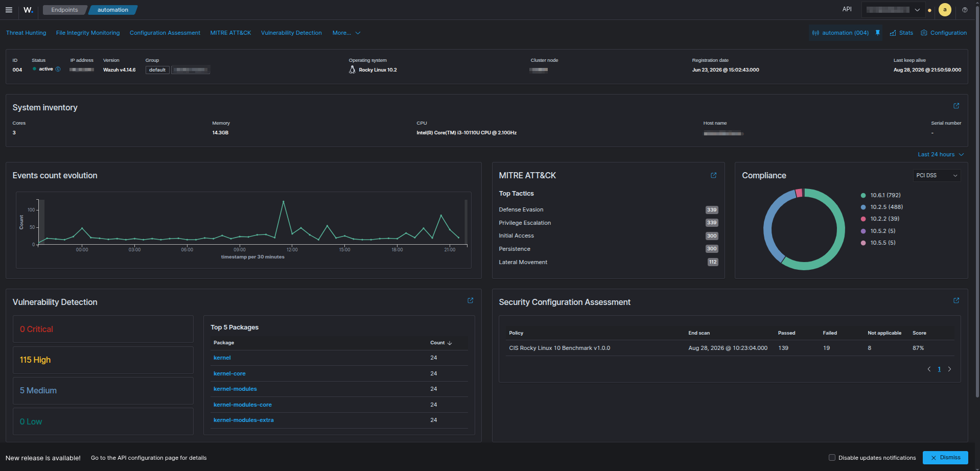Viewport: 980px width, 471px height.
Task: Select the automation breadcrumb tab
Action: point(113,10)
